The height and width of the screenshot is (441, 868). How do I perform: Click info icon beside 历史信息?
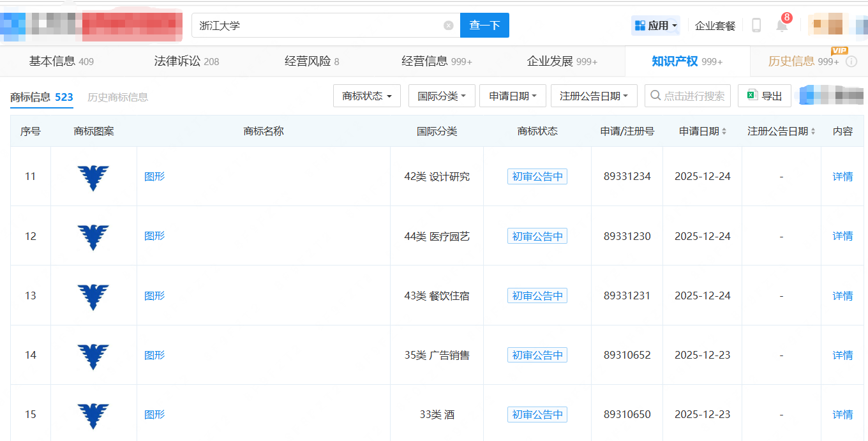pos(851,62)
